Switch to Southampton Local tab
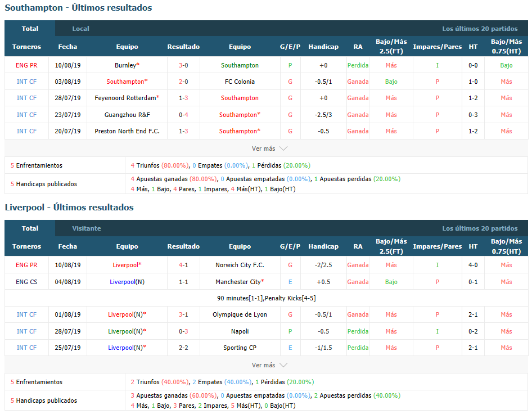This screenshot has height=414, width=532. tap(80, 29)
